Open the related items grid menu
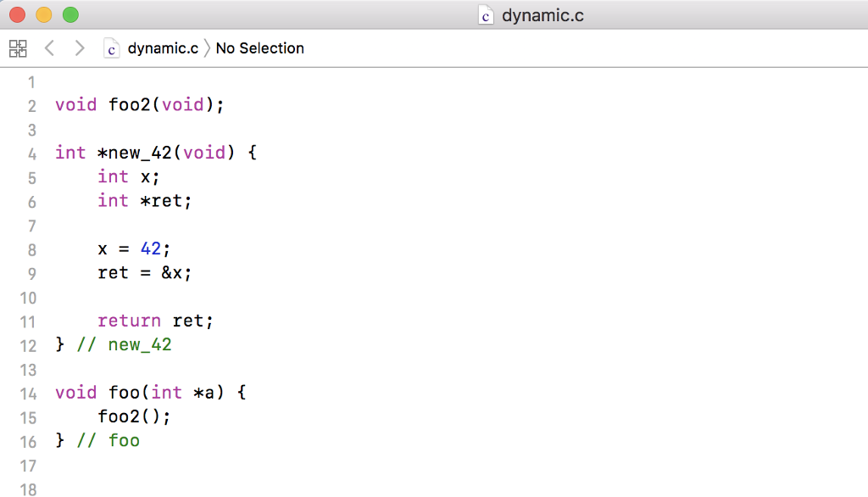This screenshot has width=868, height=497. point(18,48)
